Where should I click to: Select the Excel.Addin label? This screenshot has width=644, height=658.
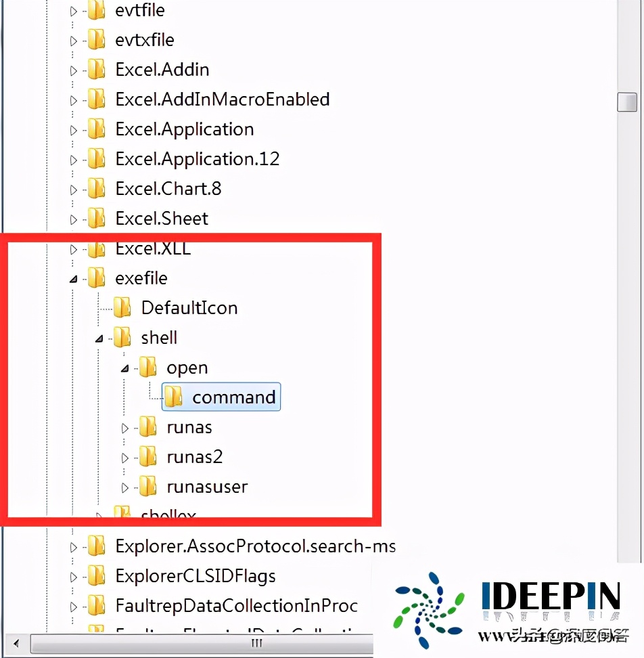tap(162, 70)
